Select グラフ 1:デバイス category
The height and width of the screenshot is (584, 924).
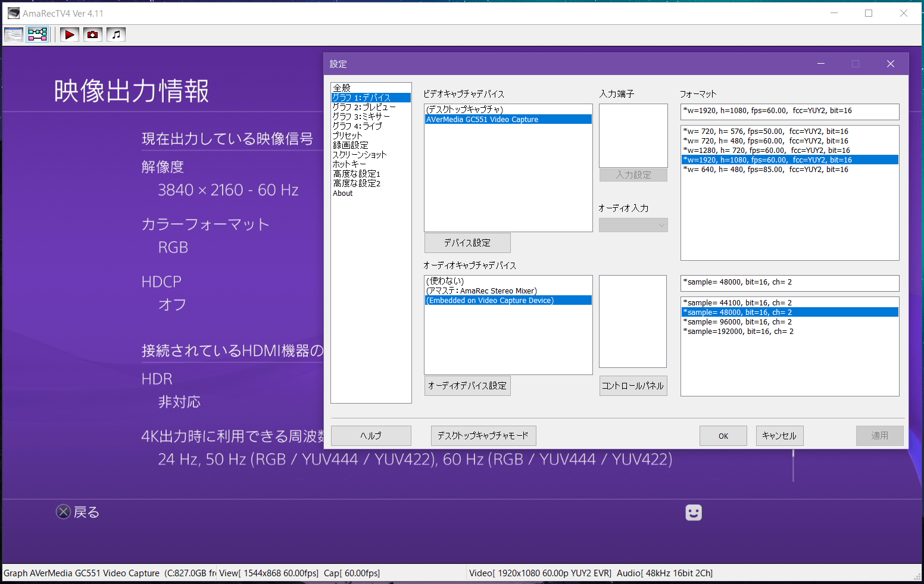coord(371,98)
